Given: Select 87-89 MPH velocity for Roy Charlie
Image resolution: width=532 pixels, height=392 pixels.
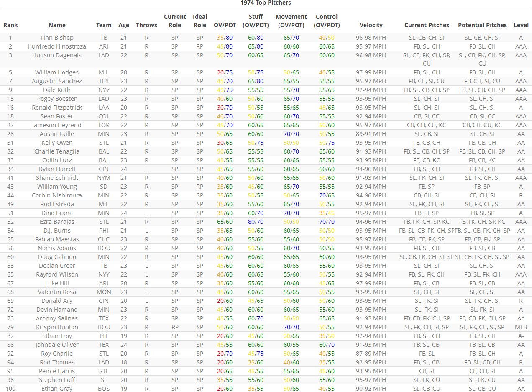Looking at the screenshot, I should (371, 354).
